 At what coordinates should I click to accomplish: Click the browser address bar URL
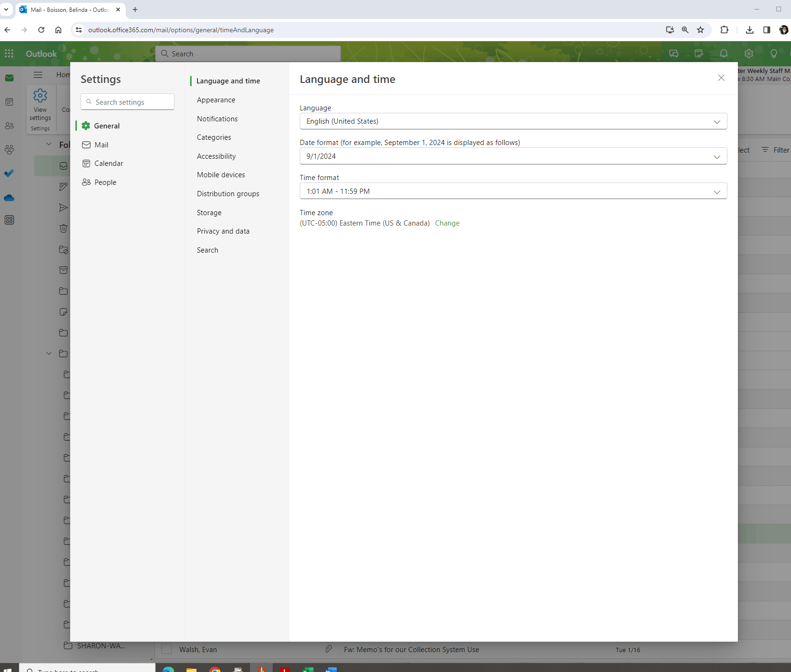tap(181, 30)
